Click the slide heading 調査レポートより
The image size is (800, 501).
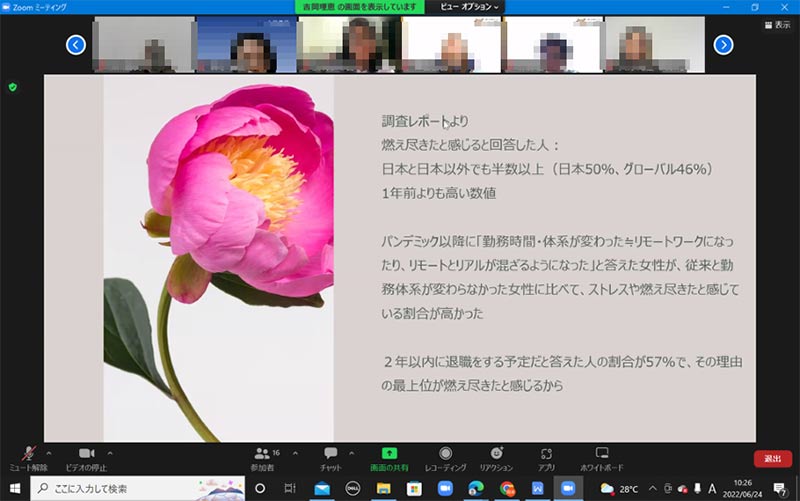coord(425,121)
